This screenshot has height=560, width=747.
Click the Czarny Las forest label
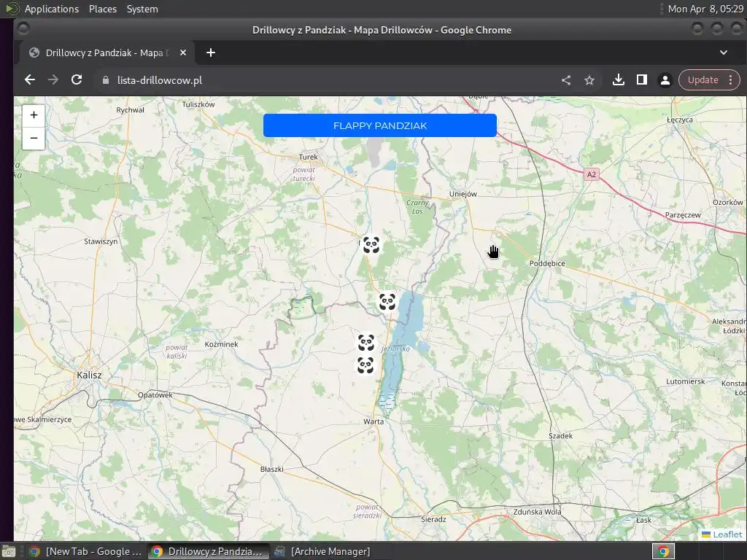(x=417, y=206)
